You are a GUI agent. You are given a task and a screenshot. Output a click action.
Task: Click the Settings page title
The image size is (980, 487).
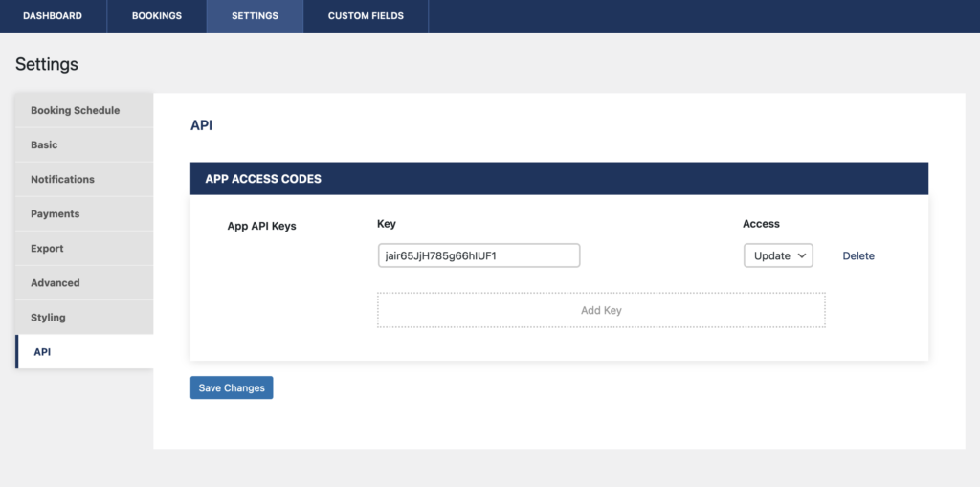(47, 64)
